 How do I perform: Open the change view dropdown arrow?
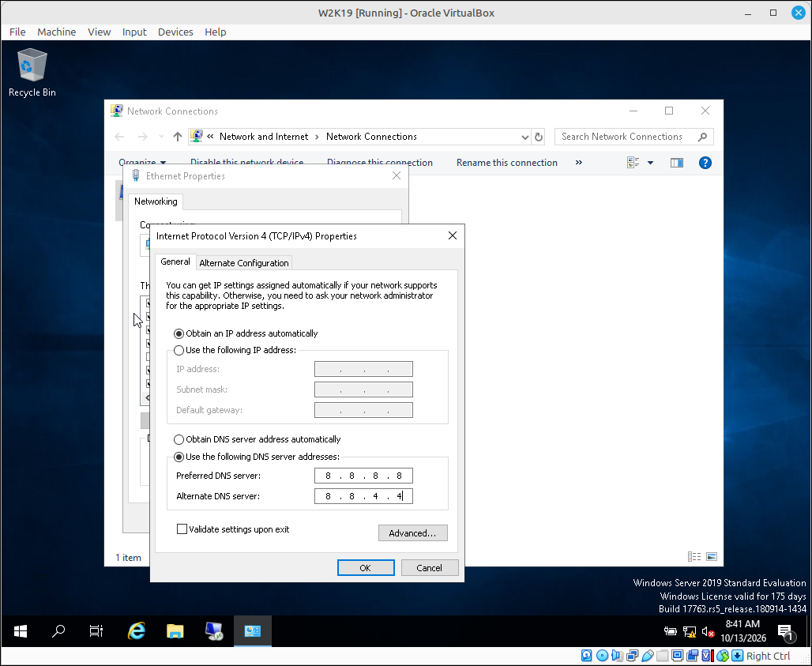tap(650, 163)
